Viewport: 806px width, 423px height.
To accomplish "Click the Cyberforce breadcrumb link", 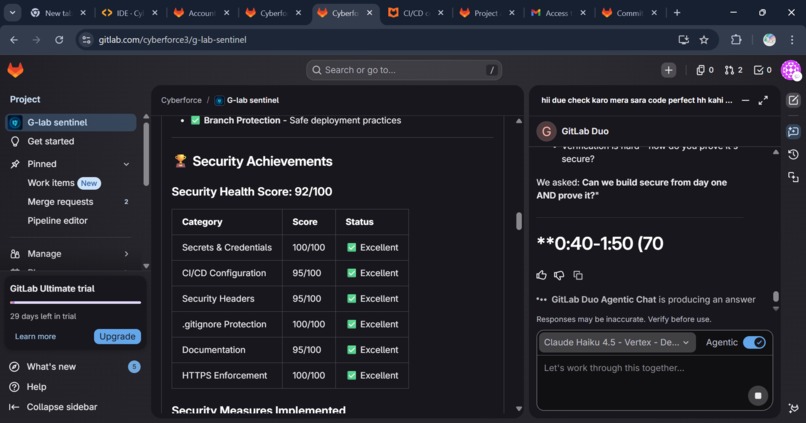I will (181, 100).
